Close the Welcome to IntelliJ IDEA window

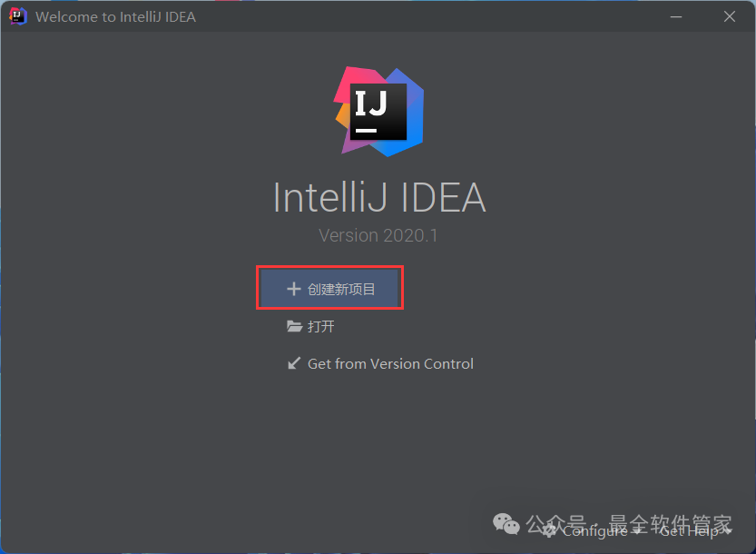click(730, 16)
